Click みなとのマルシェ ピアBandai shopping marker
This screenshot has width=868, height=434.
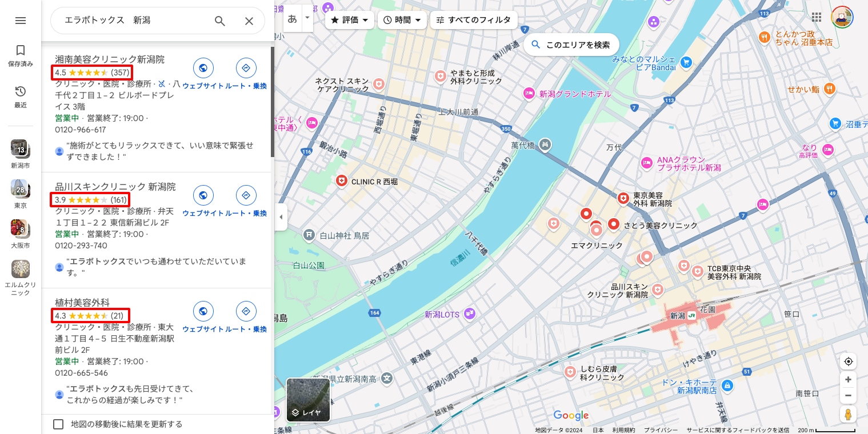(x=687, y=62)
